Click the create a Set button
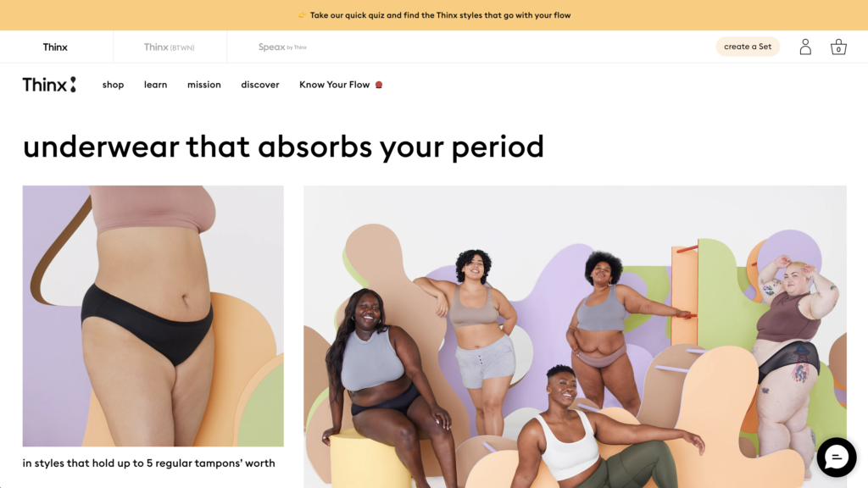Viewport: 868px width, 488px height. [748, 47]
